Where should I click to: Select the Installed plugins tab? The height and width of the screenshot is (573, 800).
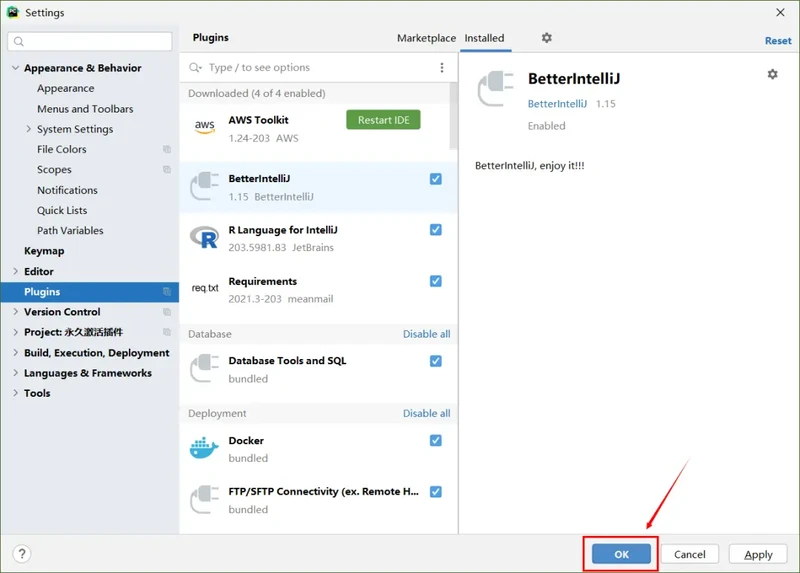click(x=484, y=38)
